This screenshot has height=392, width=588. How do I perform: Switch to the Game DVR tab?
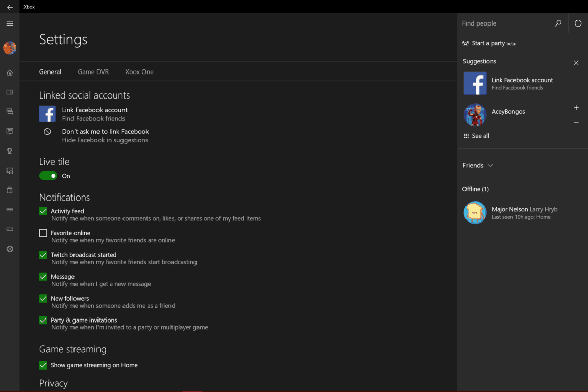pos(93,71)
